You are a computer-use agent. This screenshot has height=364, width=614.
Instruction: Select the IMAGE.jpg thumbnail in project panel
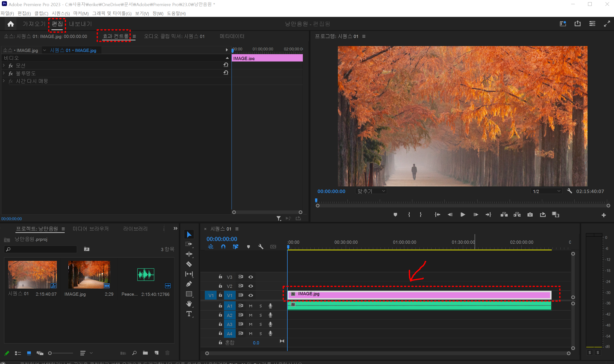pos(89,275)
